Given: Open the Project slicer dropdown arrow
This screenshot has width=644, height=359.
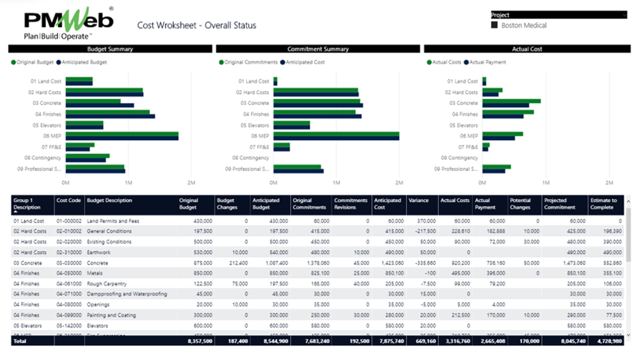Looking at the screenshot, I should click(624, 15).
